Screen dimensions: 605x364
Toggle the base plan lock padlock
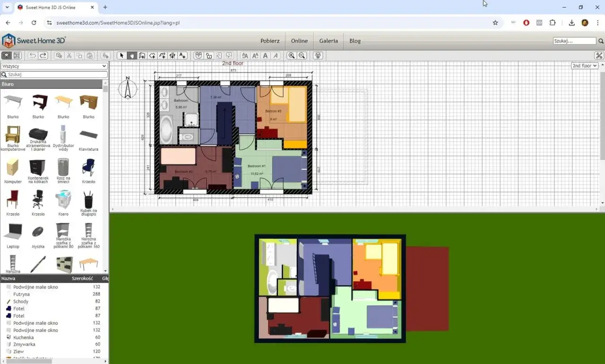209,55
